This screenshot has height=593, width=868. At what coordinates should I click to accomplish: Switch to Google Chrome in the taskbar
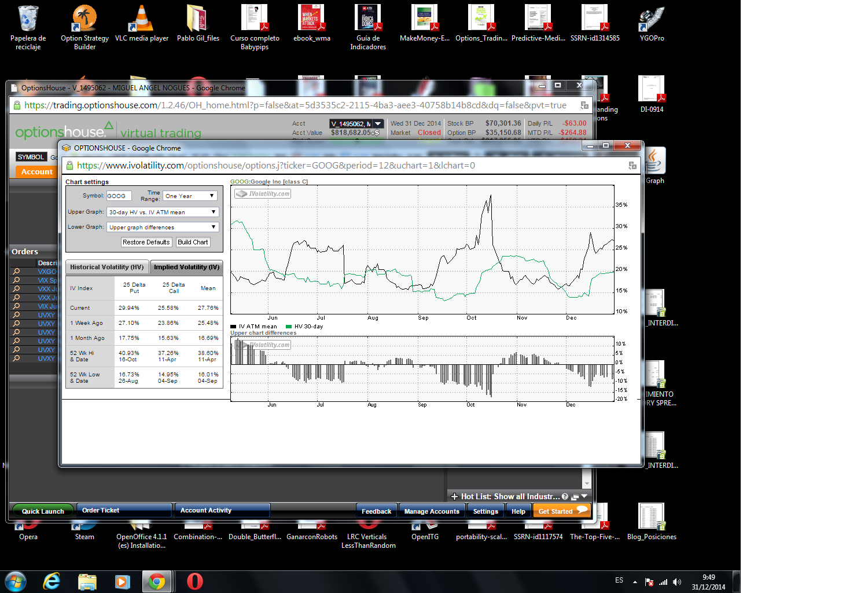[156, 581]
